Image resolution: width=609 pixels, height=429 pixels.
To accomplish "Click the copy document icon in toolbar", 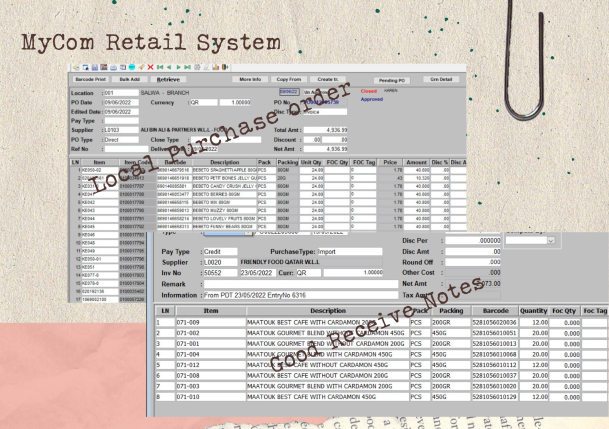I will tap(123, 68).
